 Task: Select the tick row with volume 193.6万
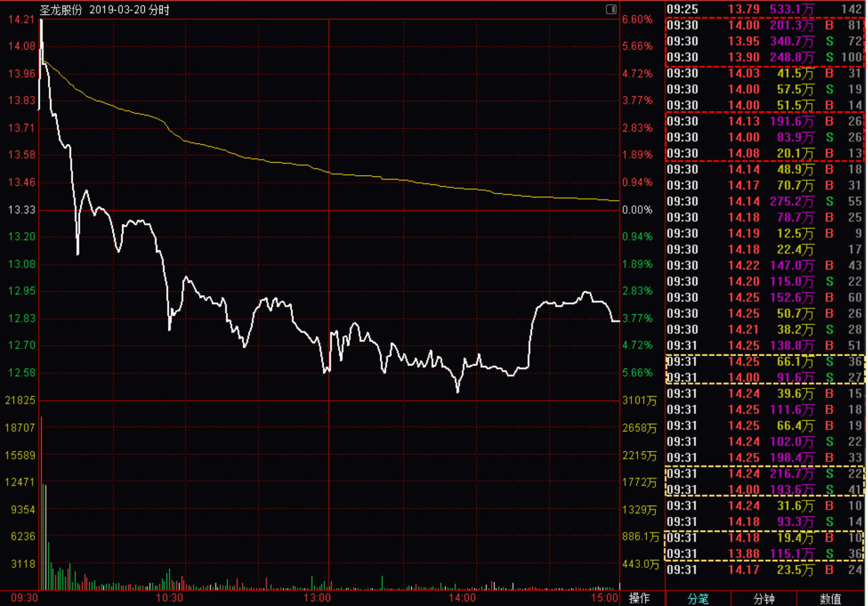pyautogui.click(x=765, y=490)
